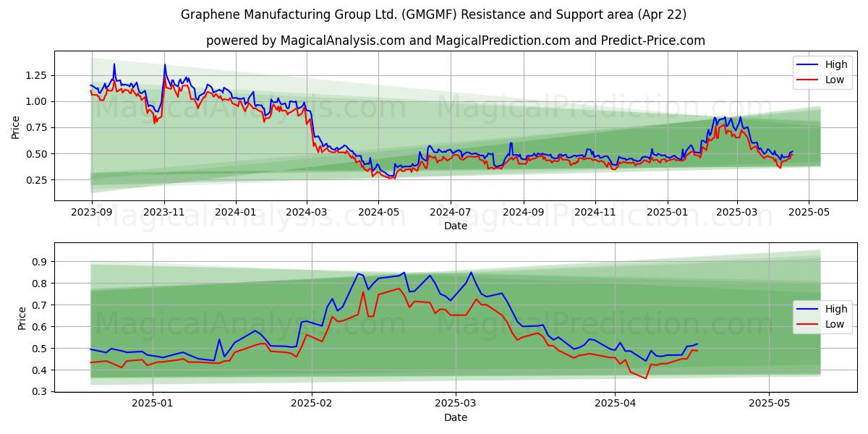
Task: Click the red line sample in top legend
Action: point(809,80)
